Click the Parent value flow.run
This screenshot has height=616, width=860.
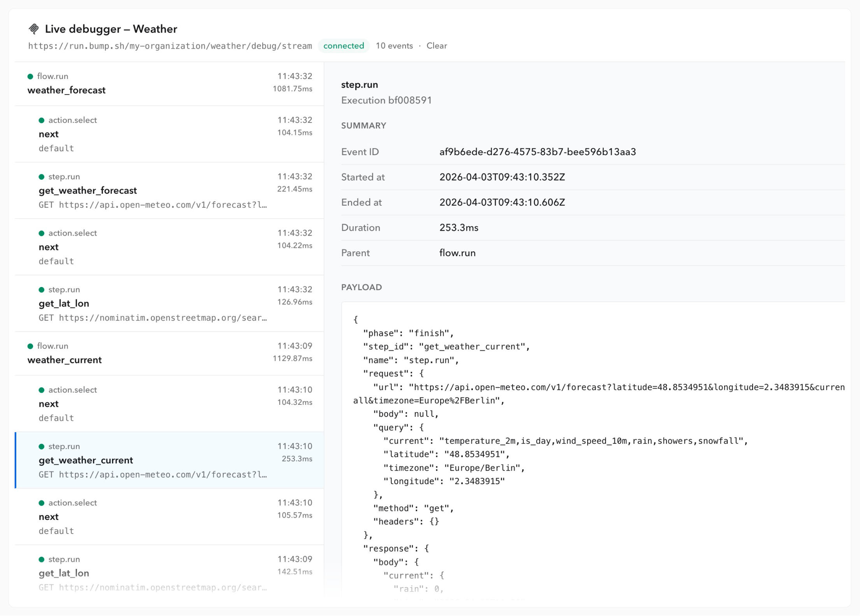tap(457, 253)
